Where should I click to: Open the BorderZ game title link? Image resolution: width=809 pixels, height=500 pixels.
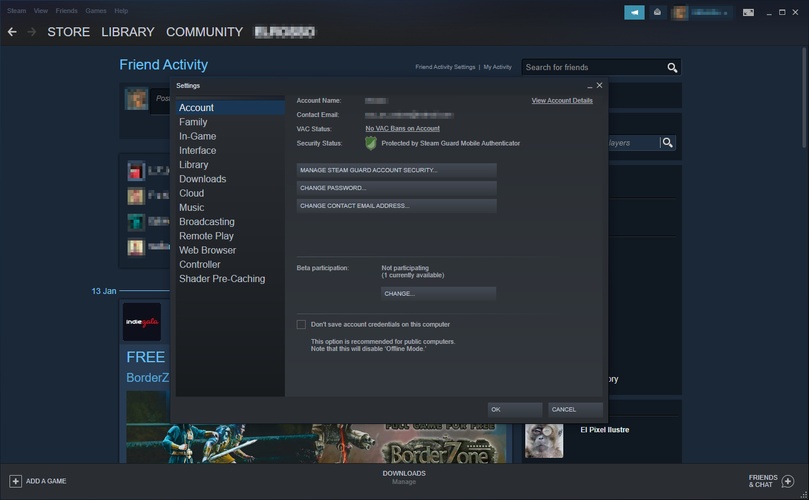[148, 378]
